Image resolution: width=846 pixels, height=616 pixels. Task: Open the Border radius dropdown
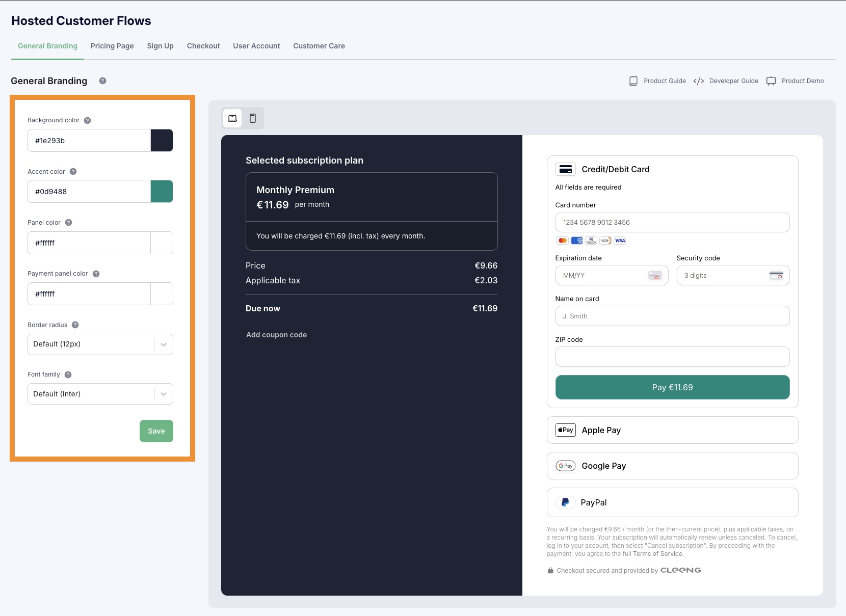(x=100, y=344)
